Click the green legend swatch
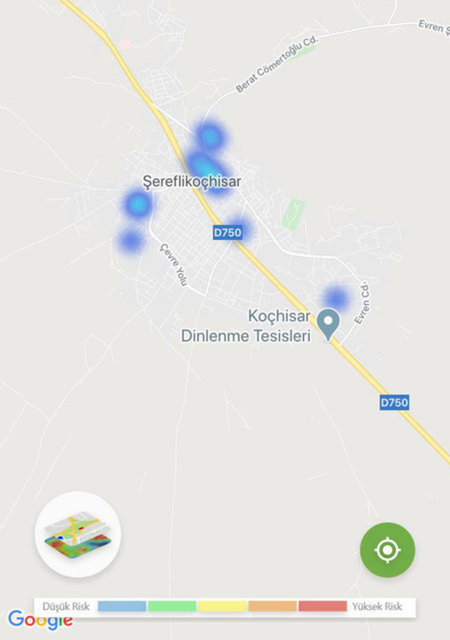The height and width of the screenshot is (640, 450). pos(172,606)
